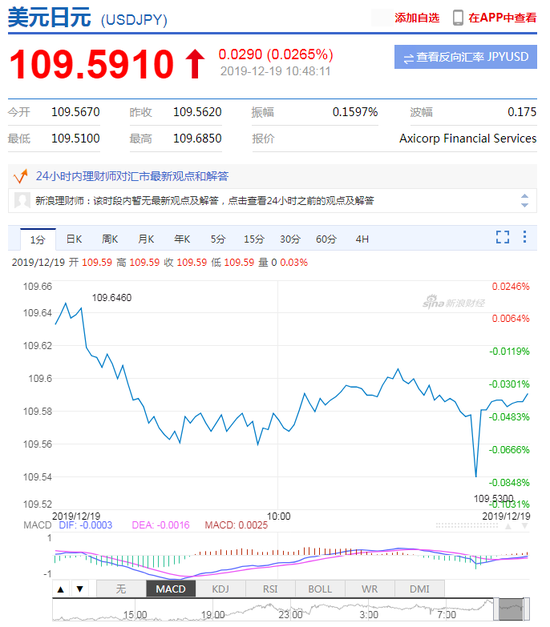Click the 15:00 mark on overview timeline
Image resolution: width=550 pixels, height=627 pixels.
[135, 615]
